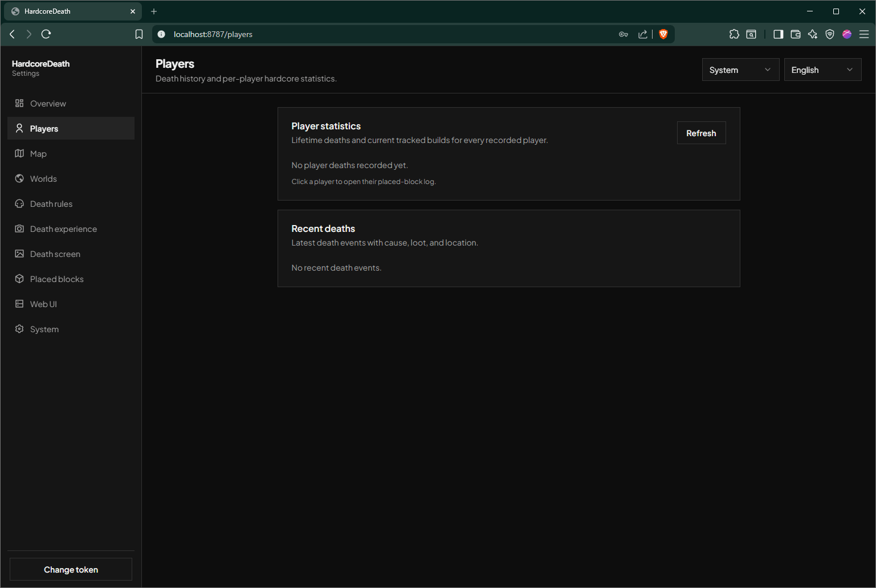Image resolution: width=876 pixels, height=588 pixels.
Task: Click the HardcoreDeath sidebar title
Action: pos(40,63)
